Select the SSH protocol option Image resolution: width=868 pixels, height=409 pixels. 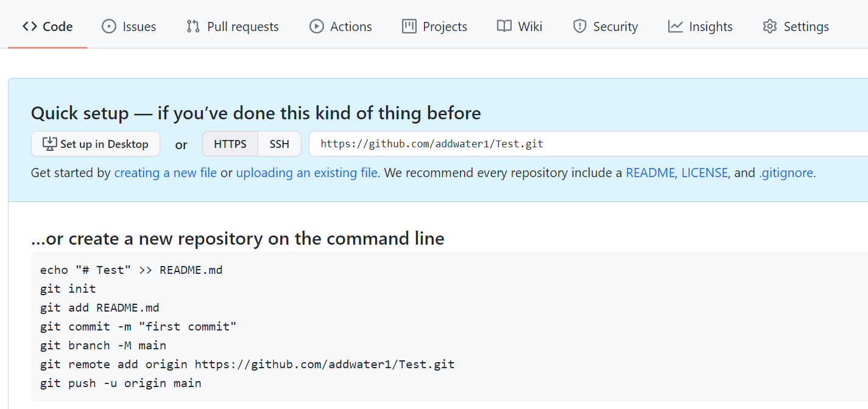coord(280,144)
